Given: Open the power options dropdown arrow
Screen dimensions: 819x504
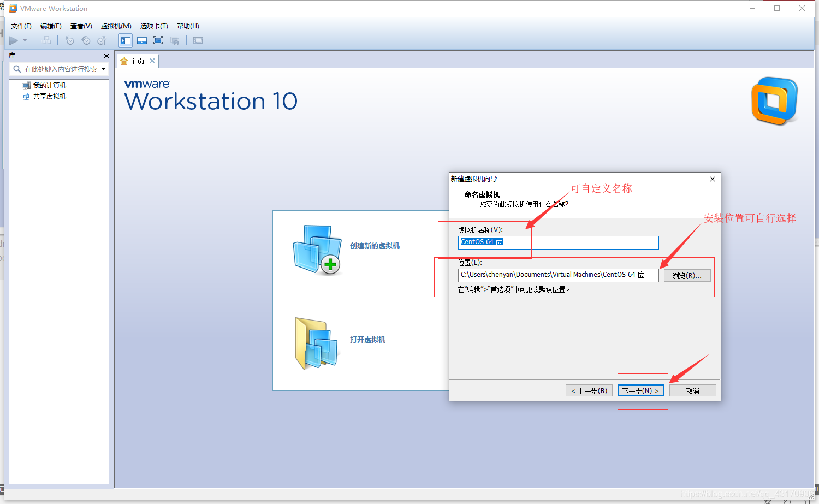Looking at the screenshot, I should pyautogui.click(x=25, y=40).
